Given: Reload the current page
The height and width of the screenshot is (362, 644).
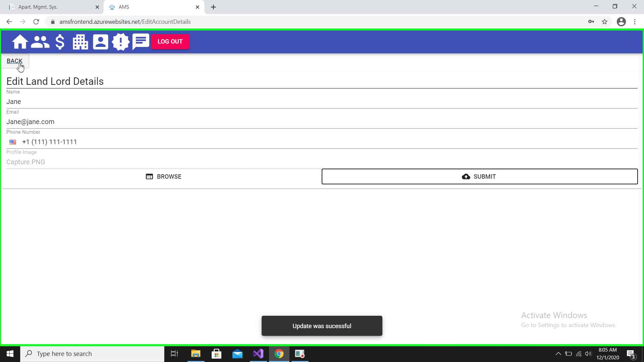Looking at the screenshot, I should tap(36, 22).
